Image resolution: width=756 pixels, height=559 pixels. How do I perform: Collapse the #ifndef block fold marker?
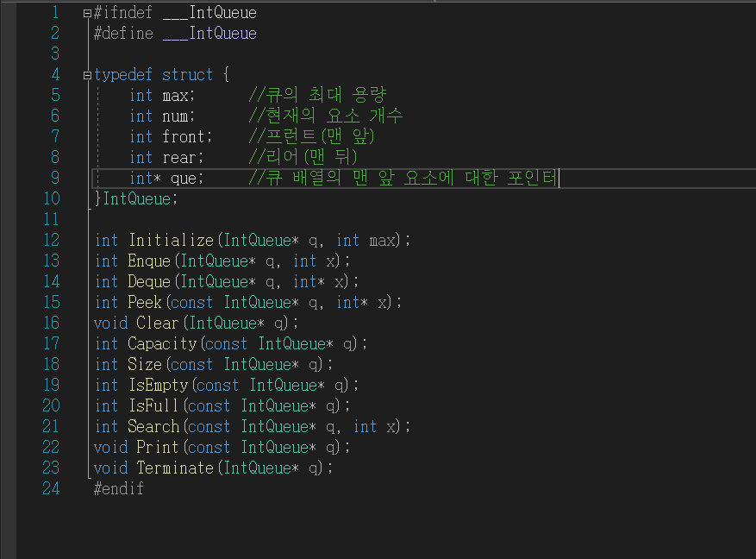click(x=87, y=14)
